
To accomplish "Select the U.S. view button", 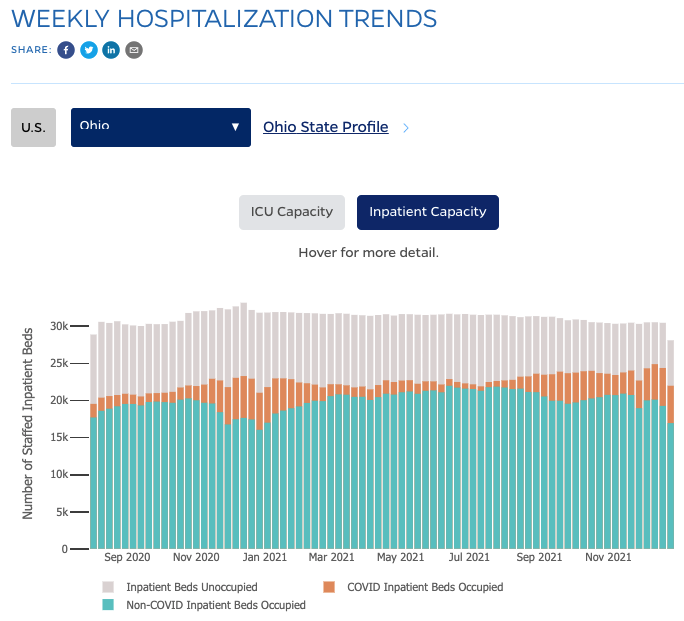I will pyautogui.click(x=34, y=127).
